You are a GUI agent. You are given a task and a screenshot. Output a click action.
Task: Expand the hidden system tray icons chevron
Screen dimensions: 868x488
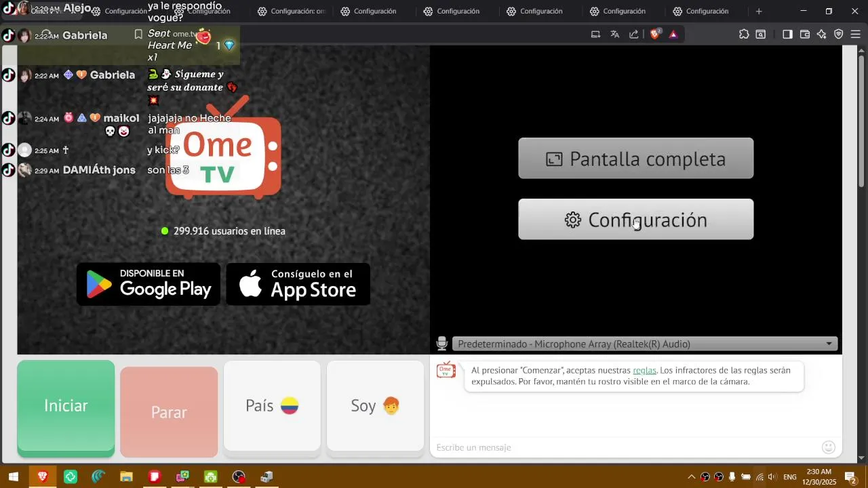tap(691, 477)
